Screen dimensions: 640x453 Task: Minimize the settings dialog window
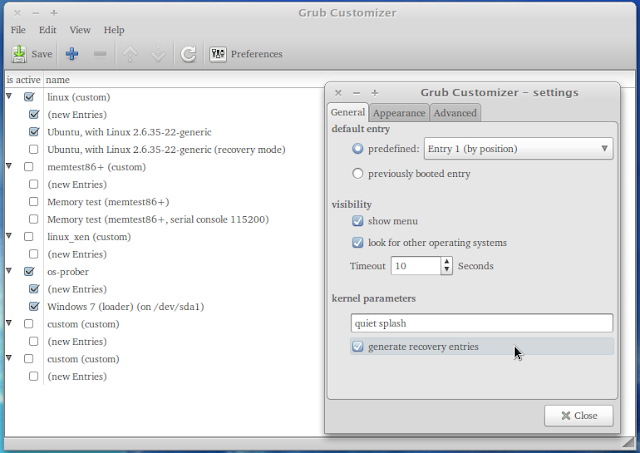[356, 93]
